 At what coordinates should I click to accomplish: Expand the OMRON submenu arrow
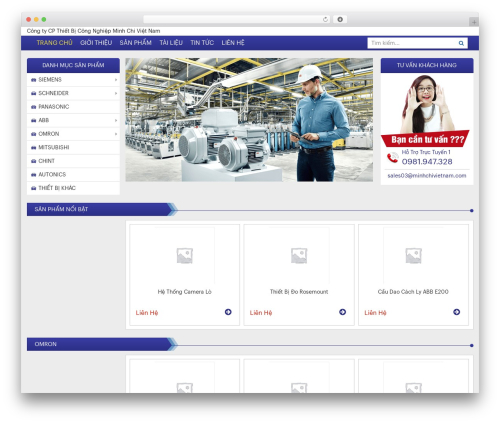point(116,134)
